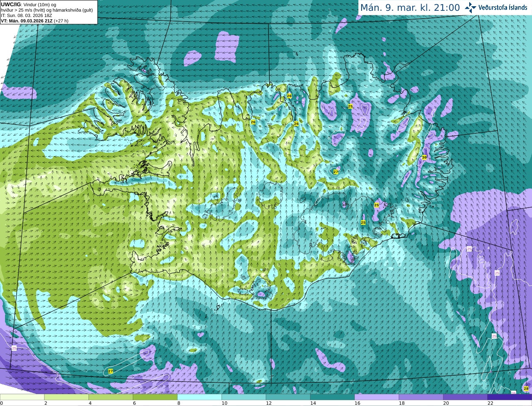
Task: Click the color scale label 12
Action: tap(269, 403)
